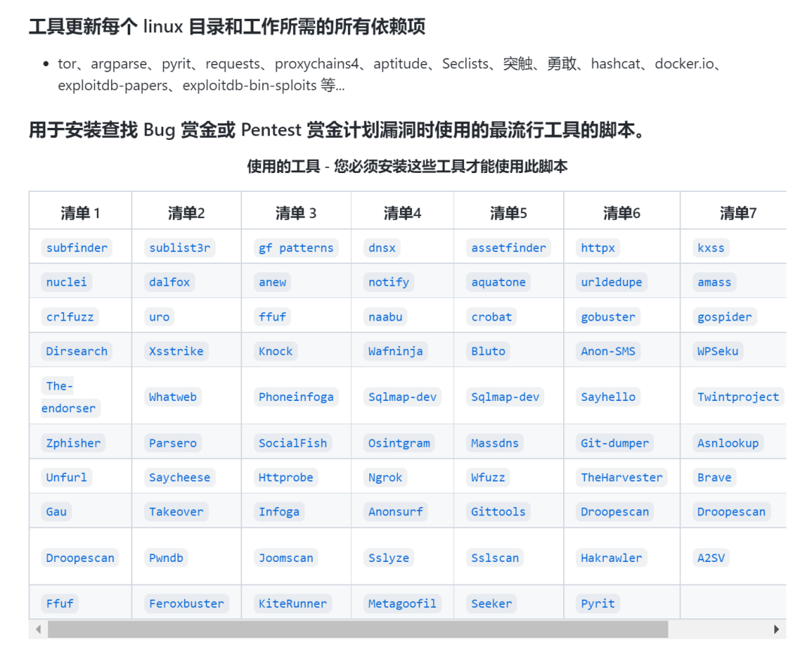Click the table's horizontal scrollbar thumb
The image size is (812, 659).
(358, 629)
